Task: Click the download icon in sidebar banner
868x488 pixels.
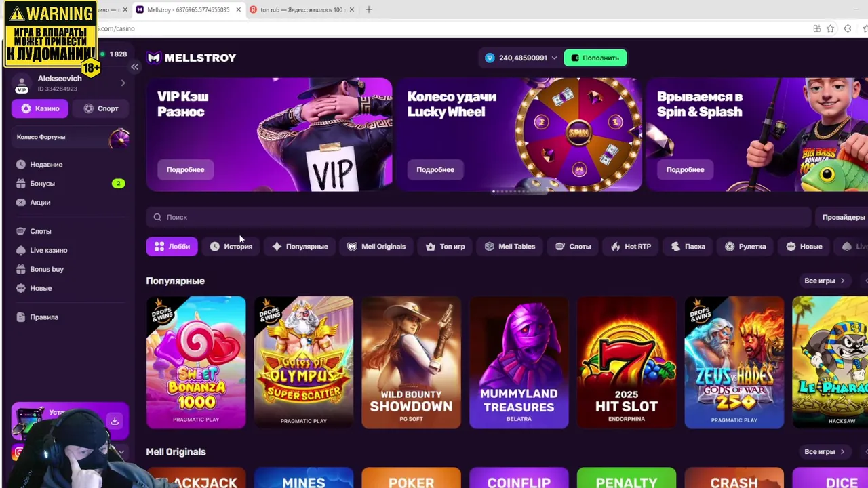Action: [115, 421]
